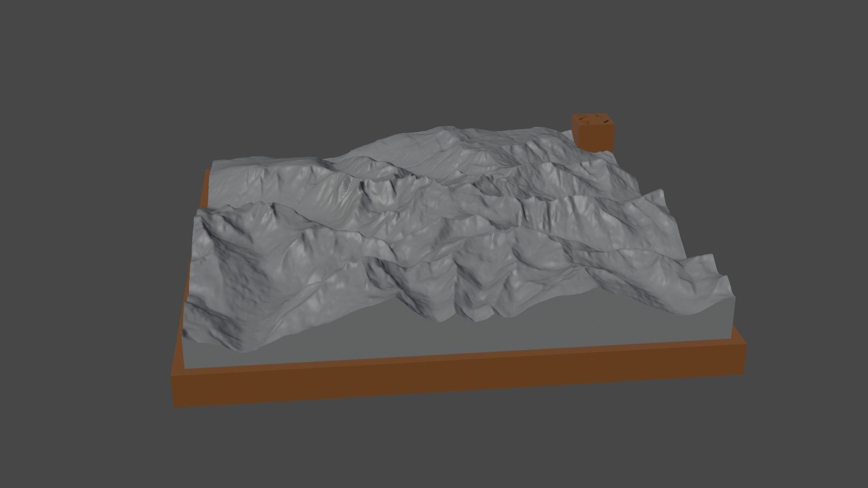The height and width of the screenshot is (488, 868).
Task: Select the small brown cube object
Action: (x=593, y=132)
